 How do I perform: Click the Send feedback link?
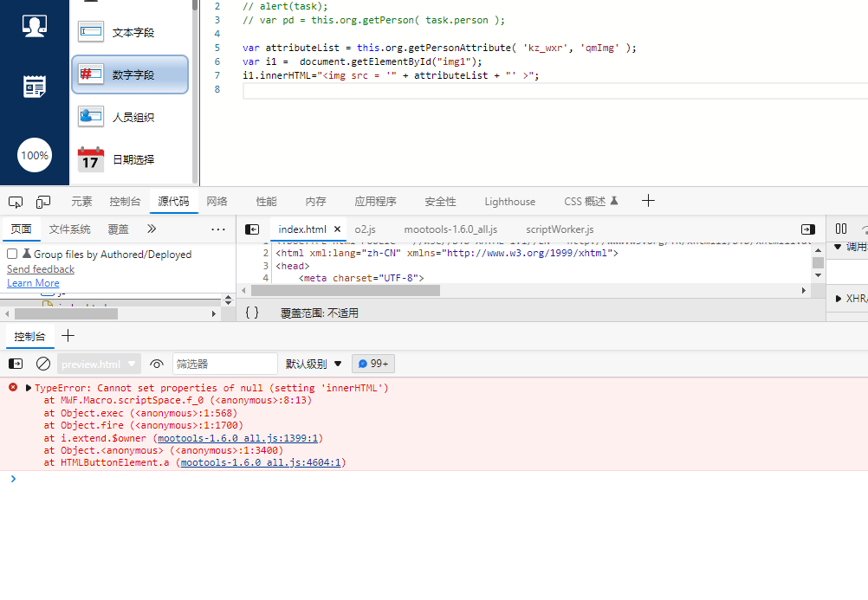41,269
